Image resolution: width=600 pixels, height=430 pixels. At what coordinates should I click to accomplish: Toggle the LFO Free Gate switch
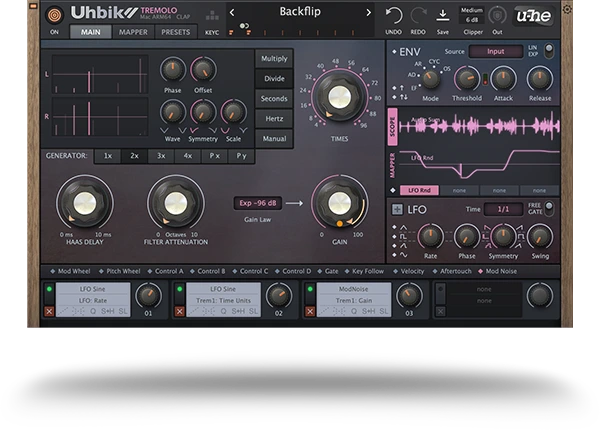click(x=547, y=208)
